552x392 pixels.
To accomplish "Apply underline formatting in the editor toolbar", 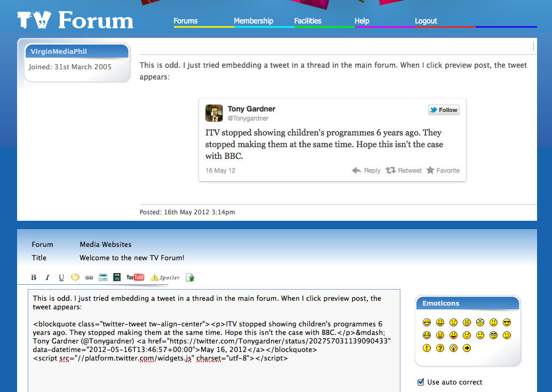I will (x=61, y=277).
